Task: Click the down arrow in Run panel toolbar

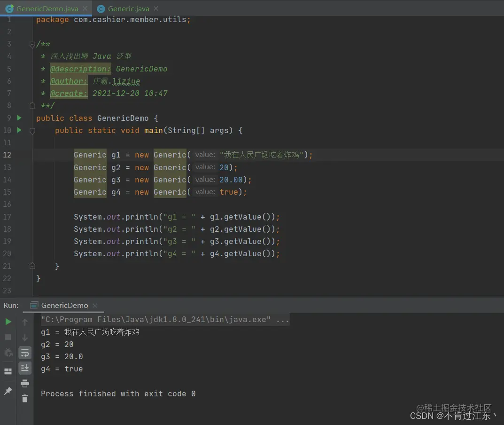Action: tap(25, 338)
